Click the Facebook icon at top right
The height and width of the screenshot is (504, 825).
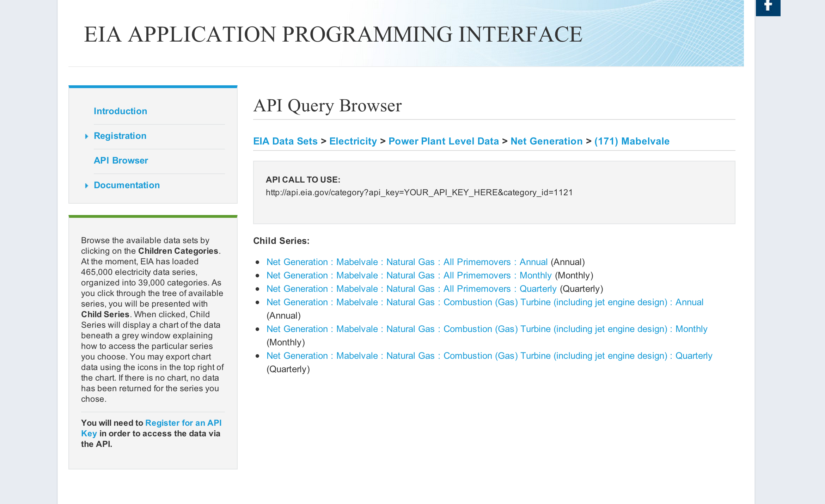click(768, 7)
